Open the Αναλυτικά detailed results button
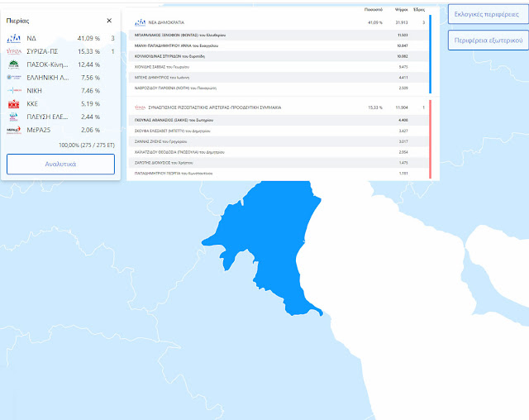The image size is (529, 420). point(60,165)
